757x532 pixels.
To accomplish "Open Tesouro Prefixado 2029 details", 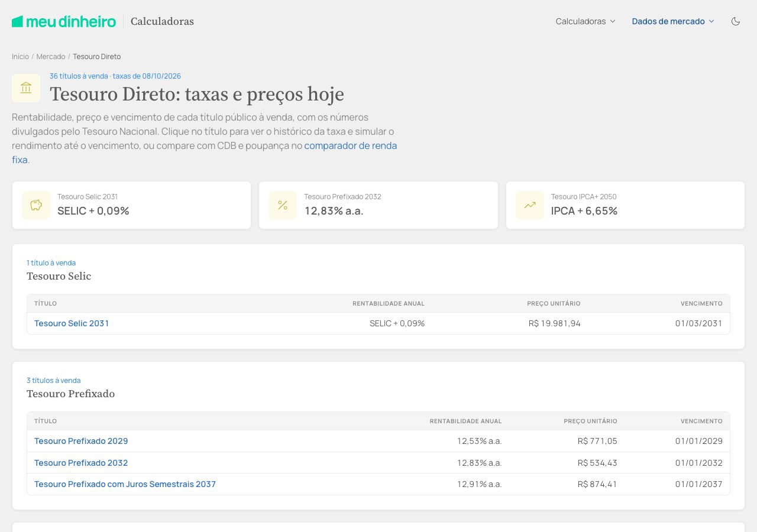I will 81,441.
